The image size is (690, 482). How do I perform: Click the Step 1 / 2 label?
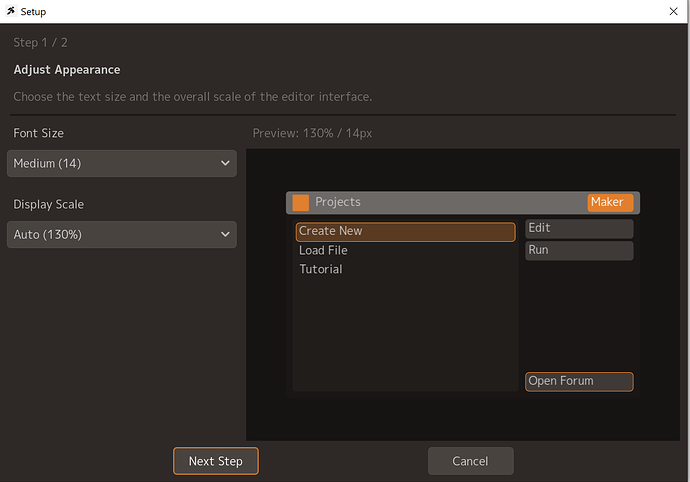coord(40,43)
